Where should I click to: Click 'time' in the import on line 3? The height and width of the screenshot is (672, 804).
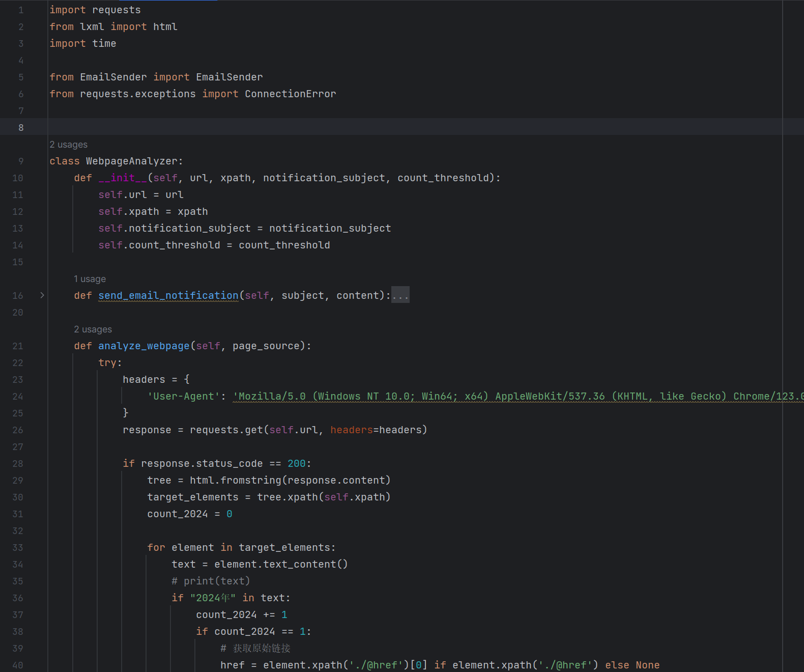pyautogui.click(x=104, y=43)
